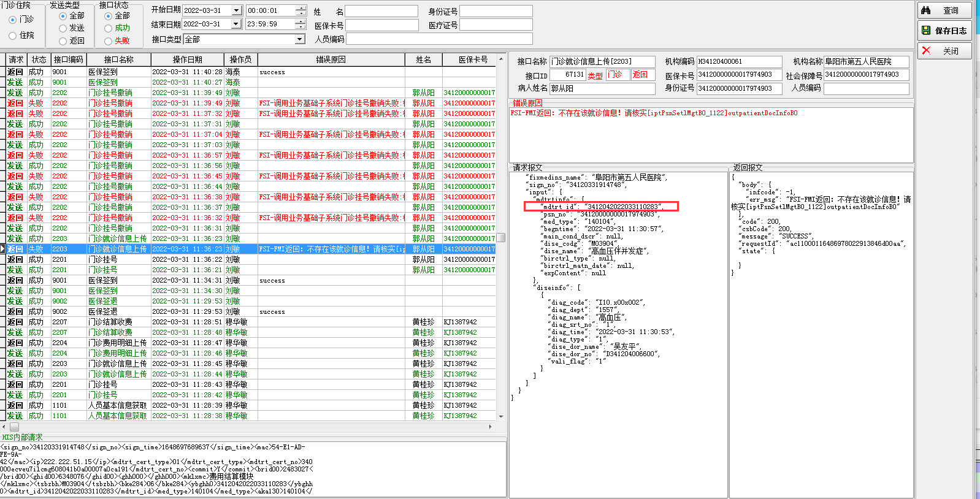The width and height of the screenshot is (980, 499).
Task: Click inside the 请求报文 JSON text area
Action: pyautogui.click(x=618, y=334)
